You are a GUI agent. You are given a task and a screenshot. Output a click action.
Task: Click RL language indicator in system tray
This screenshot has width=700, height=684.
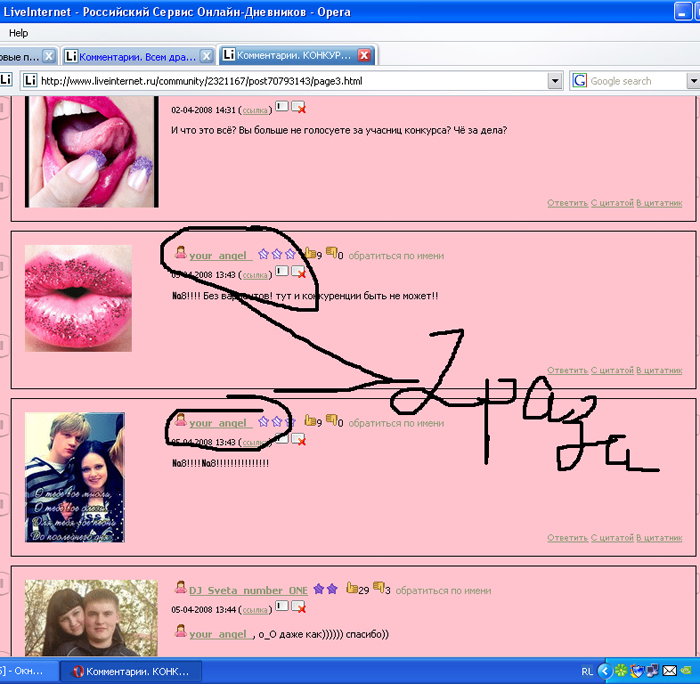587,671
